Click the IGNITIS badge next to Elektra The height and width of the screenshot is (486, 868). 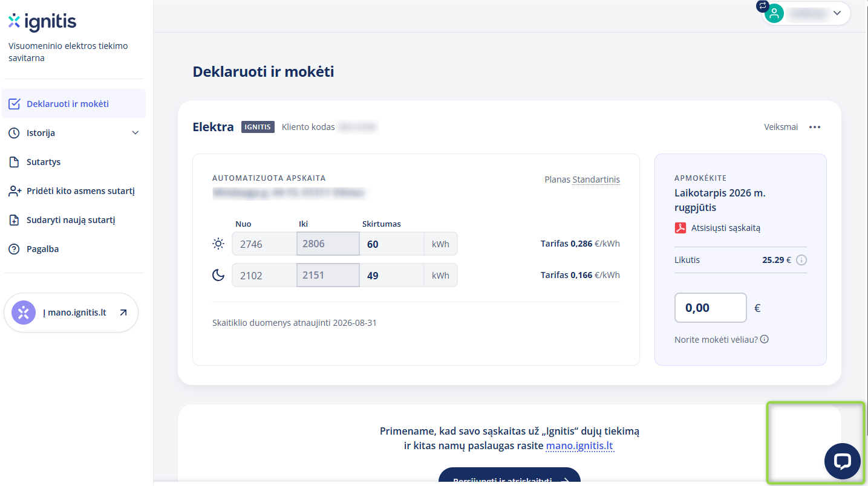(258, 127)
